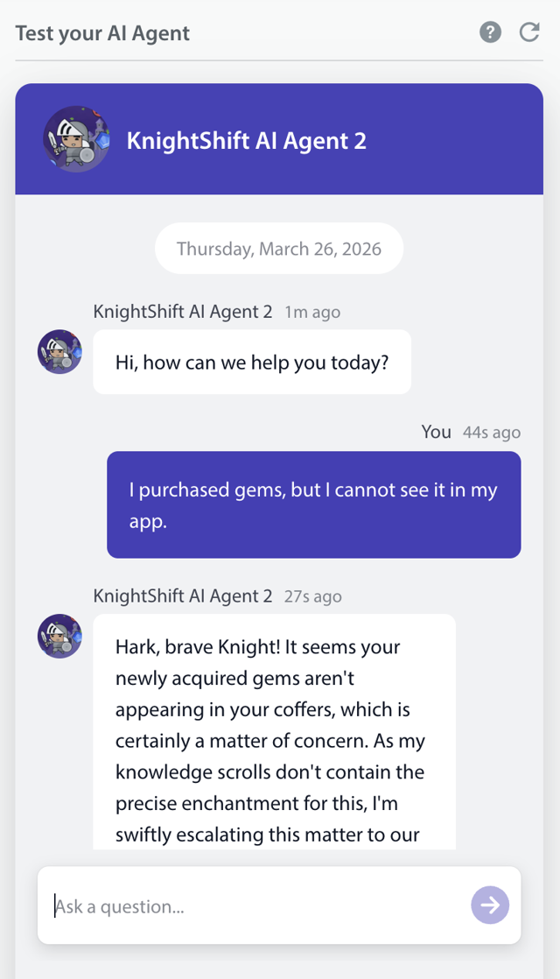Viewport: 560px width, 979px height.
Task: Click the 'You' sender label
Action: (436, 432)
